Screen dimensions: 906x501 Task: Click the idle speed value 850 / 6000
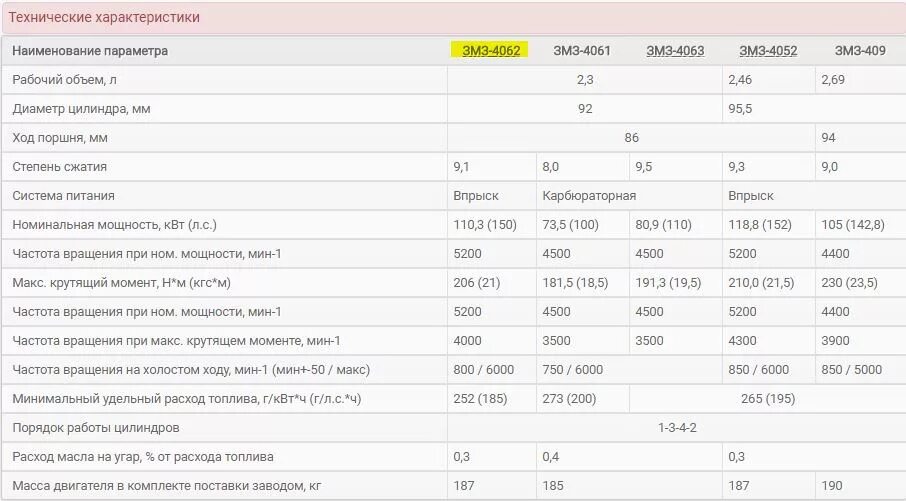pyautogui.click(x=759, y=370)
